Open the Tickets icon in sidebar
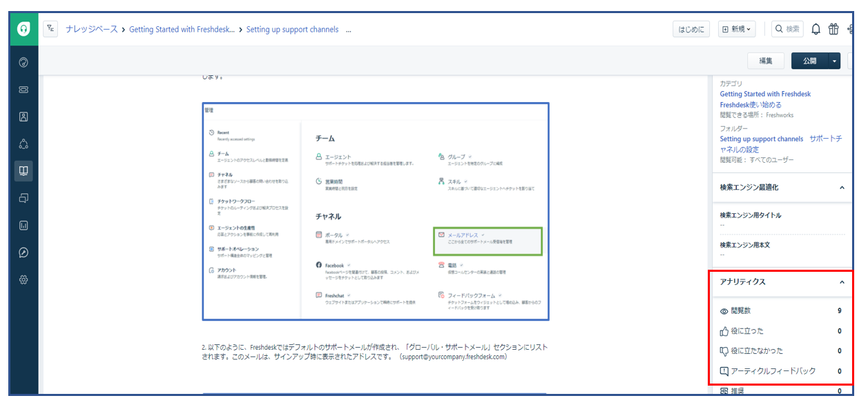Screen dimensions: 868x407 coord(23,90)
